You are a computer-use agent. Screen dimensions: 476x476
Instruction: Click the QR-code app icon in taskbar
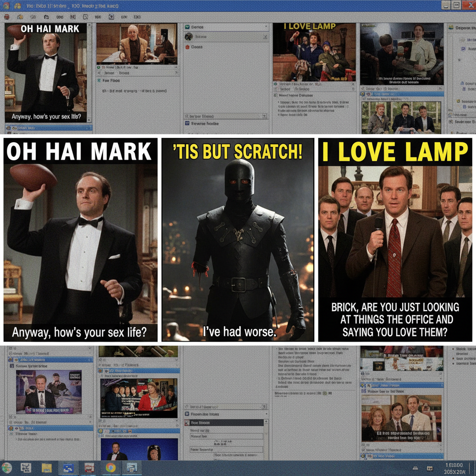tap(26, 468)
